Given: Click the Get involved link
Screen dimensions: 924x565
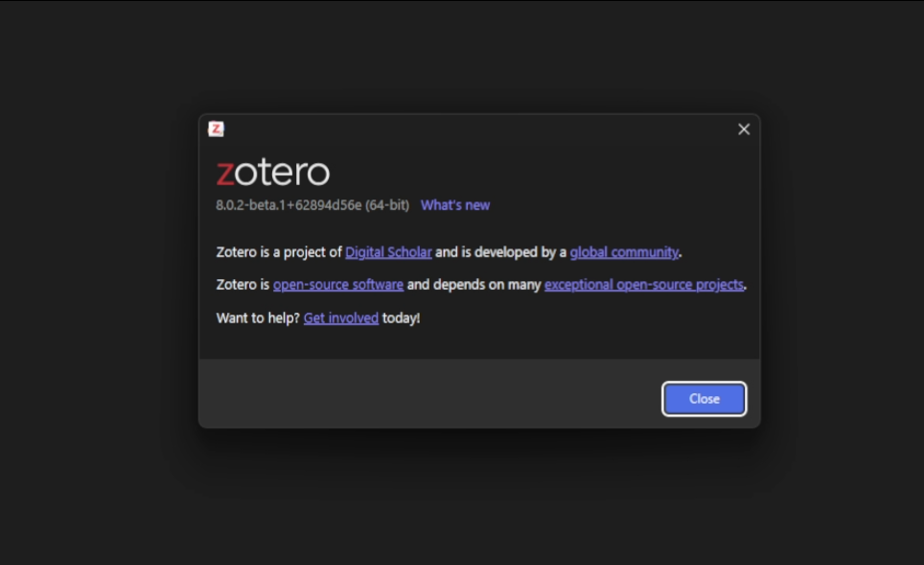Looking at the screenshot, I should click(x=341, y=318).
